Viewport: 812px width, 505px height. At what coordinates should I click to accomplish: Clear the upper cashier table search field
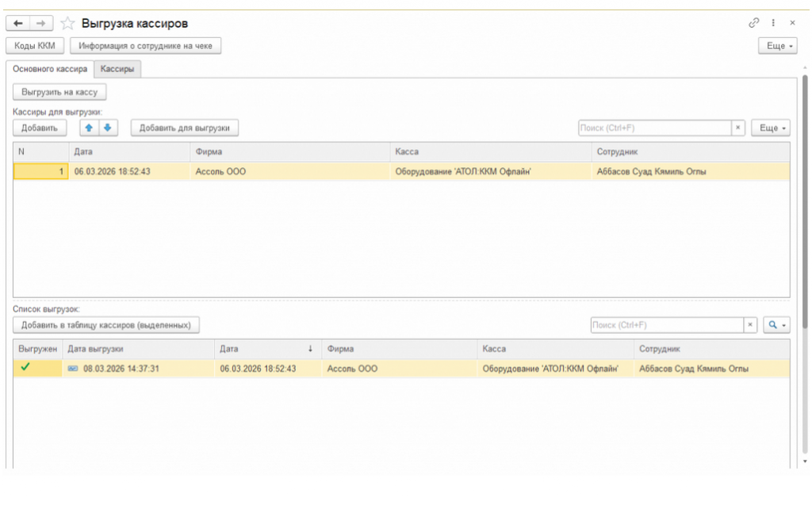click(737, 128)
